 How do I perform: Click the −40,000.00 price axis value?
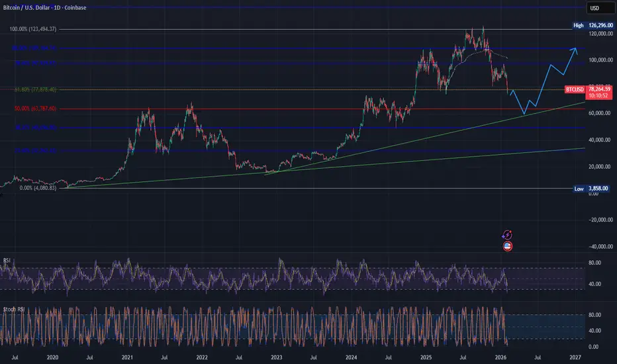(x=600, y=247)
